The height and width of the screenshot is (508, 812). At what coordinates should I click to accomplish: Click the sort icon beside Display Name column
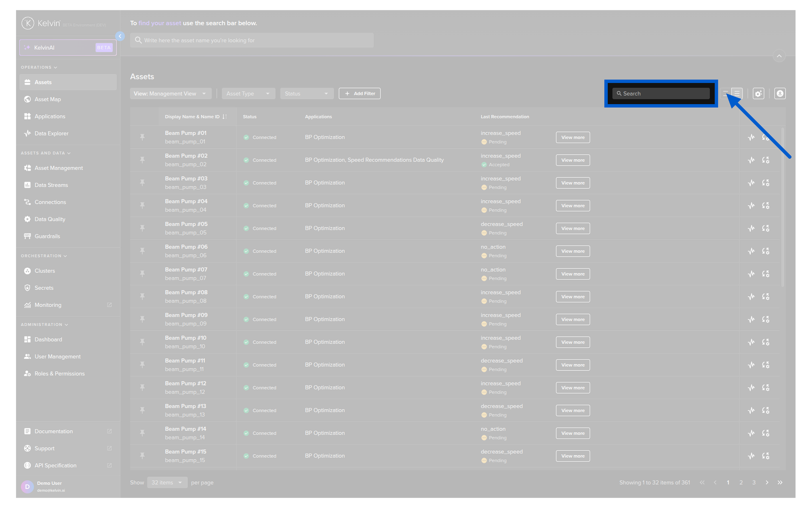pyautogui.click(x=225, y=117)
